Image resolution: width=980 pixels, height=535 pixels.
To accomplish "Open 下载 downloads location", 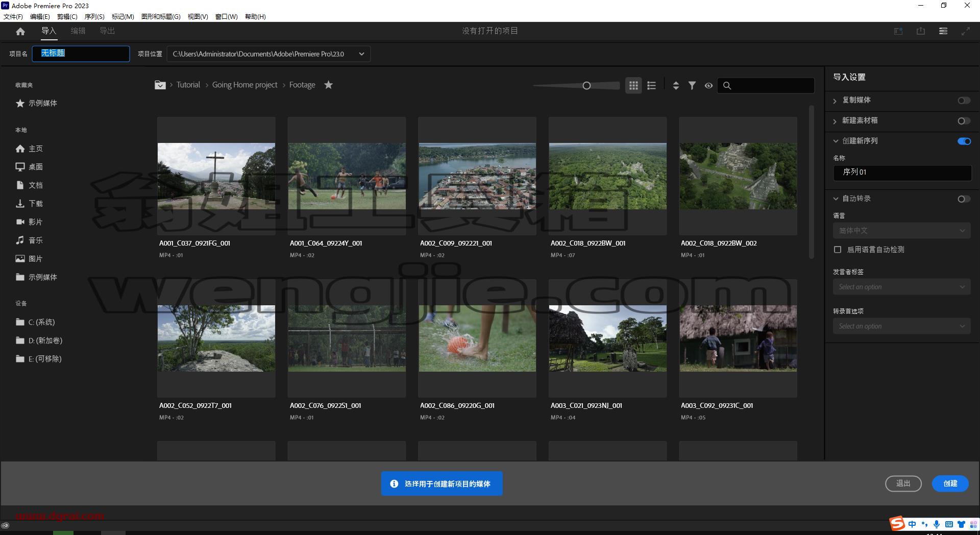I will pos(29,204).
